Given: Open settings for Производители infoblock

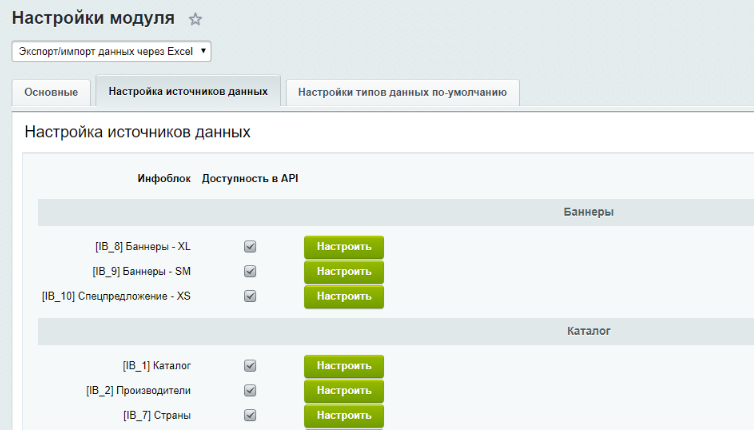Looking at the screenshot, I should point(344,391).
